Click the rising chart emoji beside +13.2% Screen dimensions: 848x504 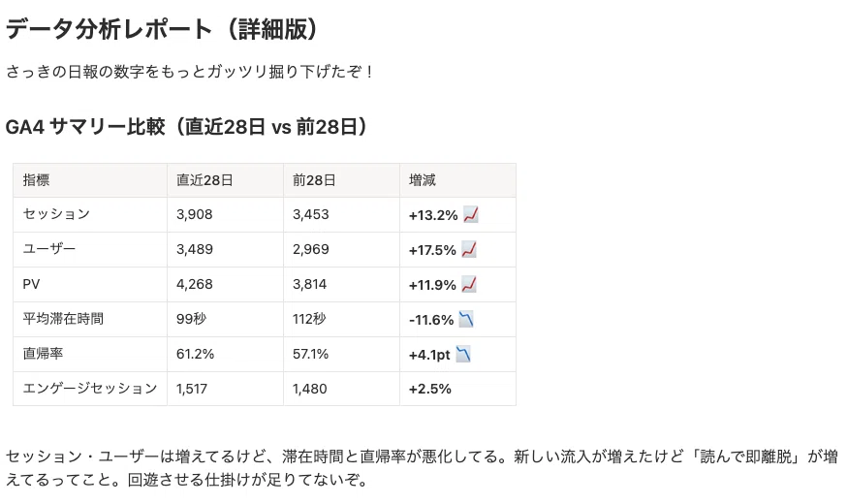(x=471, y=215)
